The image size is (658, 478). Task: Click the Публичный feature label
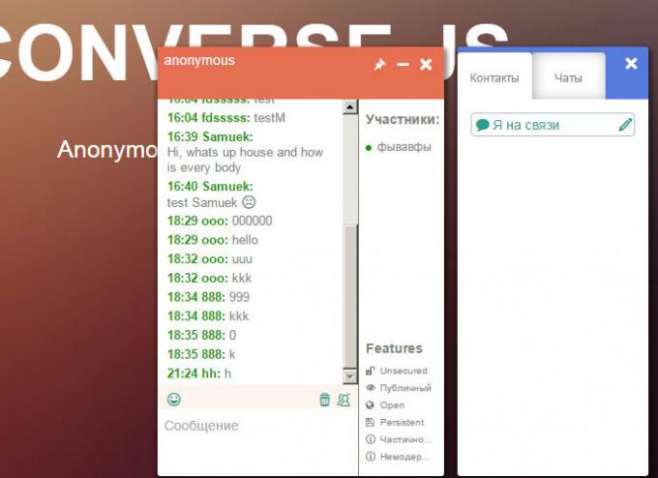[405, 388]
